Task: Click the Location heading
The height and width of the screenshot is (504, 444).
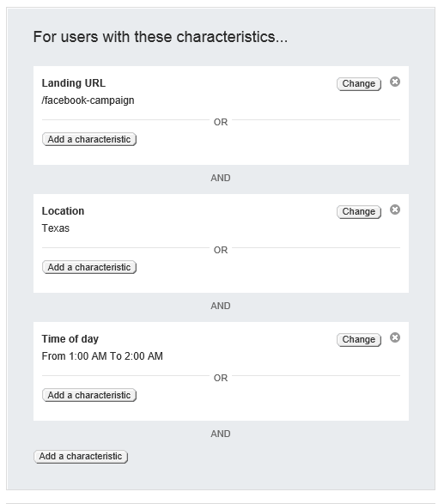Action: coord(63,211)
